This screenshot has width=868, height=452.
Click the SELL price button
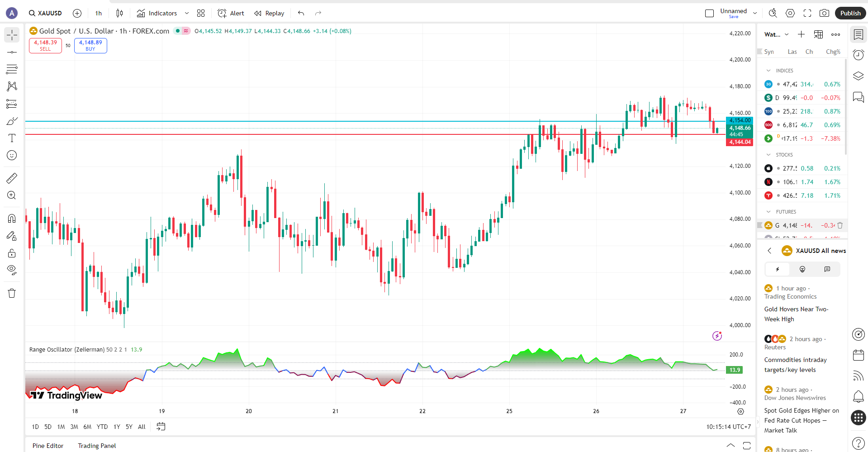tap(45, 45)
